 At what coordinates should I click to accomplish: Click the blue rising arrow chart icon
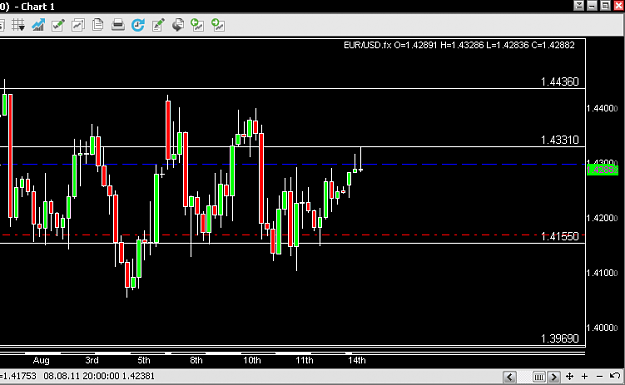click(38, 25)
